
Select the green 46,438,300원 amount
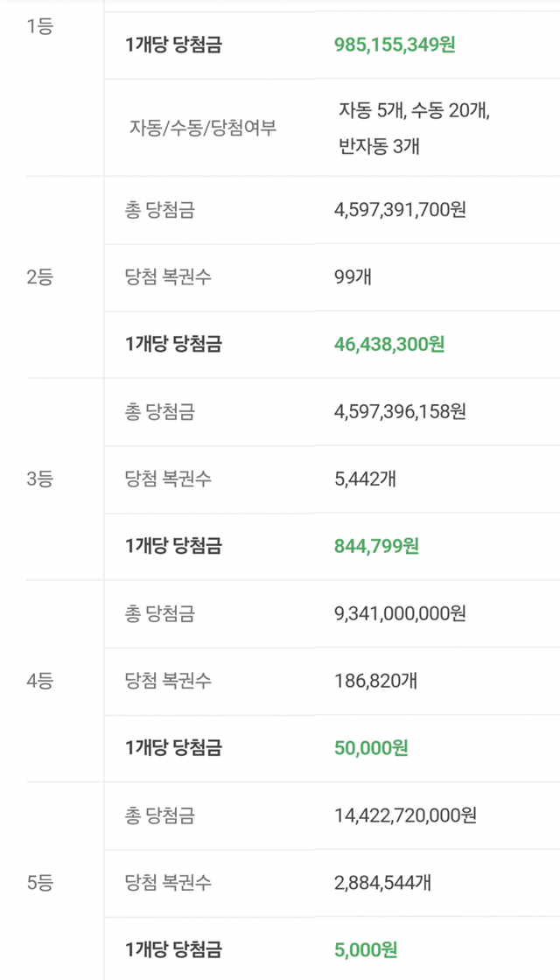(x=388, y=344)
